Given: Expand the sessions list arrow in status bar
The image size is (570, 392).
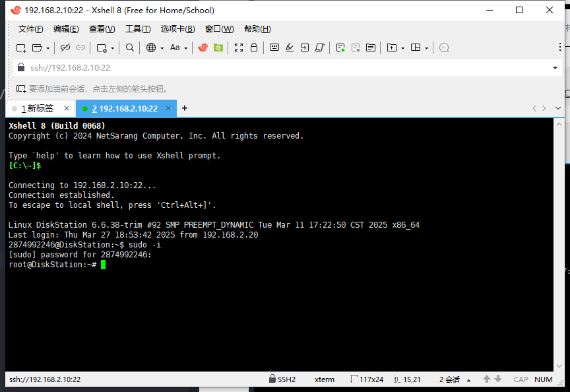Looking at the screenshot, I should coord(469,380).
